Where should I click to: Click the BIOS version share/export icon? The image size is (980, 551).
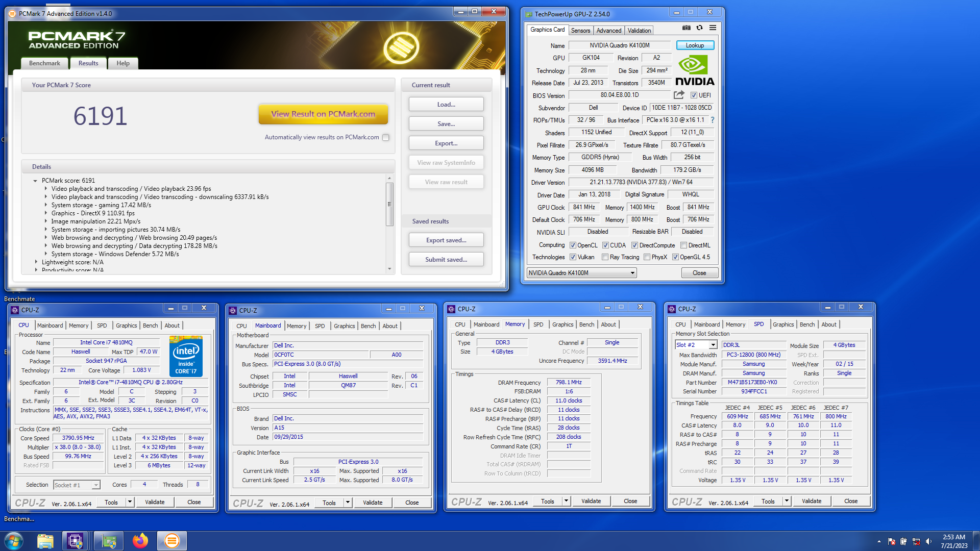click(679, 95)
